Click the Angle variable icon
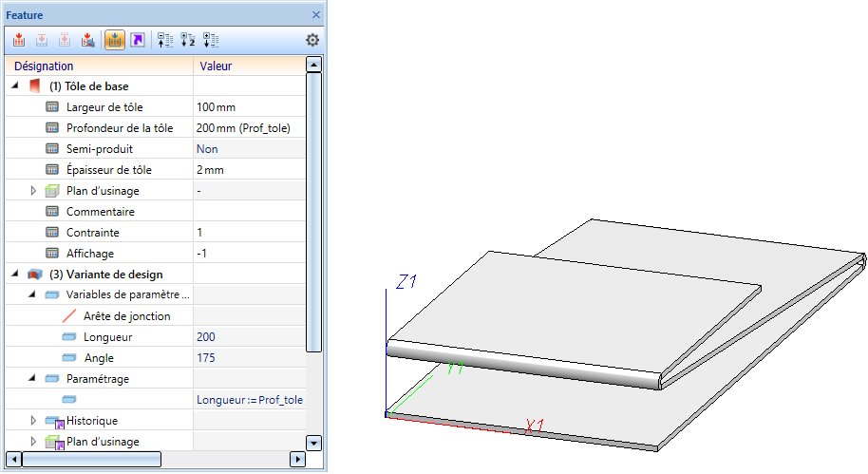The height and width of the screenshot is (474, 868). click(69, 358)
